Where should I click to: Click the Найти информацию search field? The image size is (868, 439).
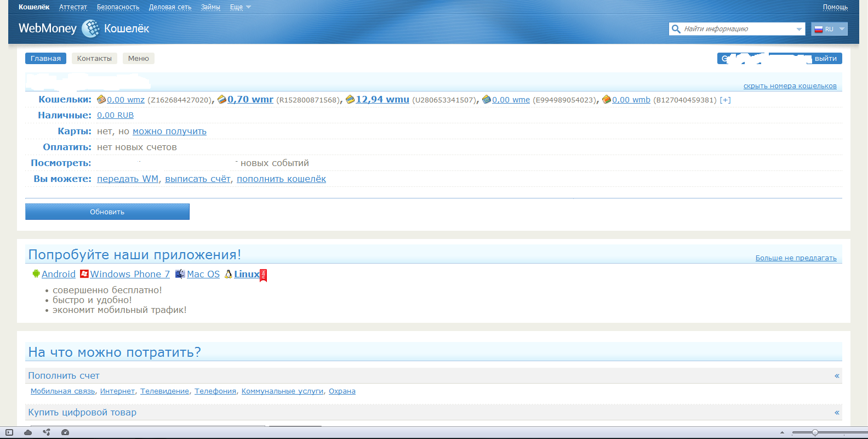click(737, 29)
